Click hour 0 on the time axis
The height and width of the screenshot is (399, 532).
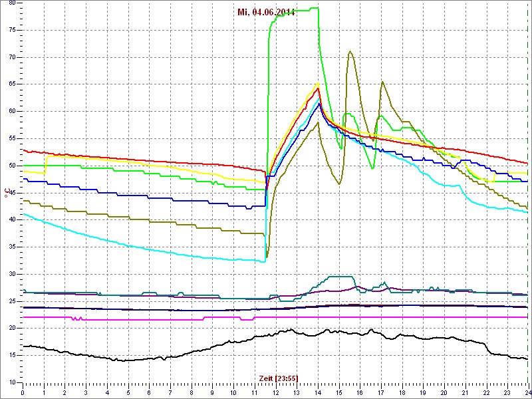tap(23, 392)
